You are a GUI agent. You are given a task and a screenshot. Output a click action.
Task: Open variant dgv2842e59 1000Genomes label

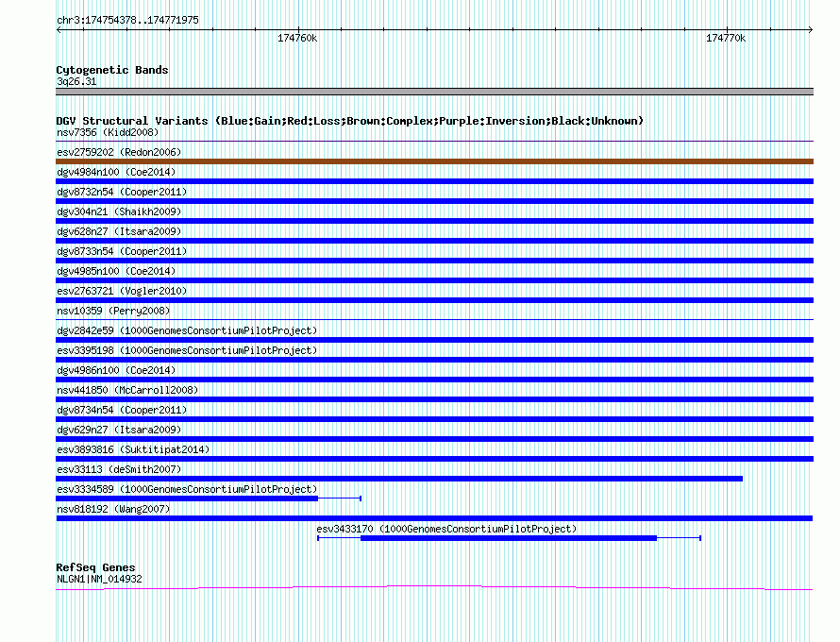pos(187,330)
